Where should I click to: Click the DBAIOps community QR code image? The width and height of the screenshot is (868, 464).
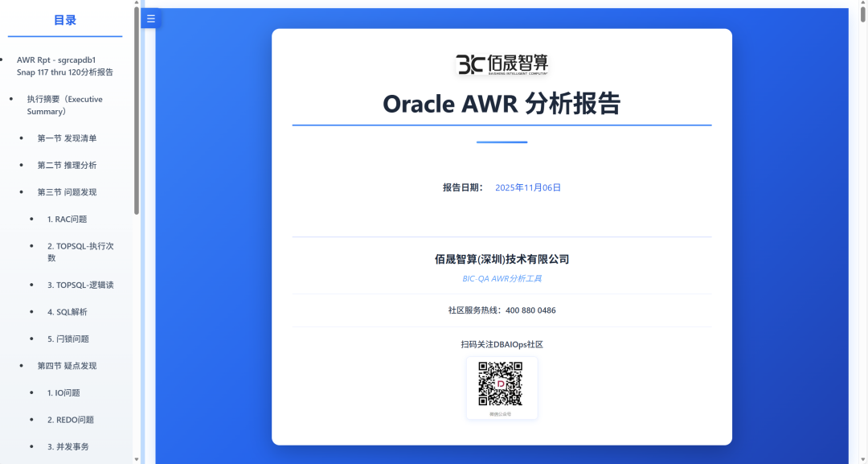[501, 384]
